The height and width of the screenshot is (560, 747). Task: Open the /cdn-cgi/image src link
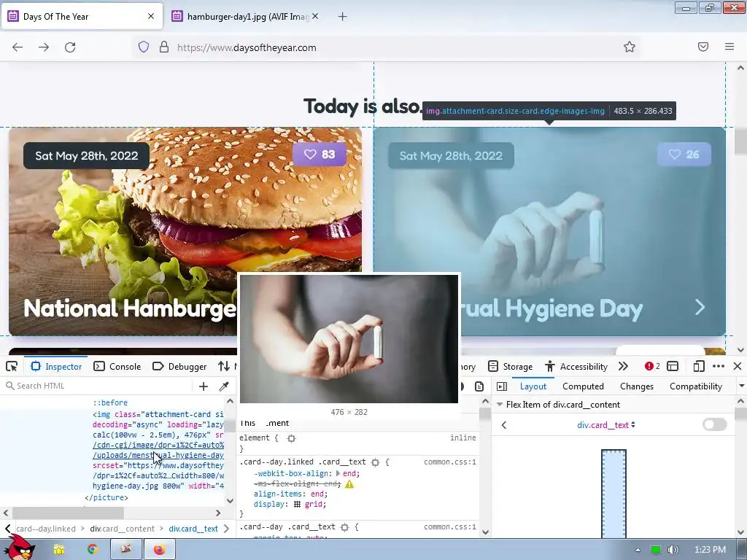coord(158,445)
